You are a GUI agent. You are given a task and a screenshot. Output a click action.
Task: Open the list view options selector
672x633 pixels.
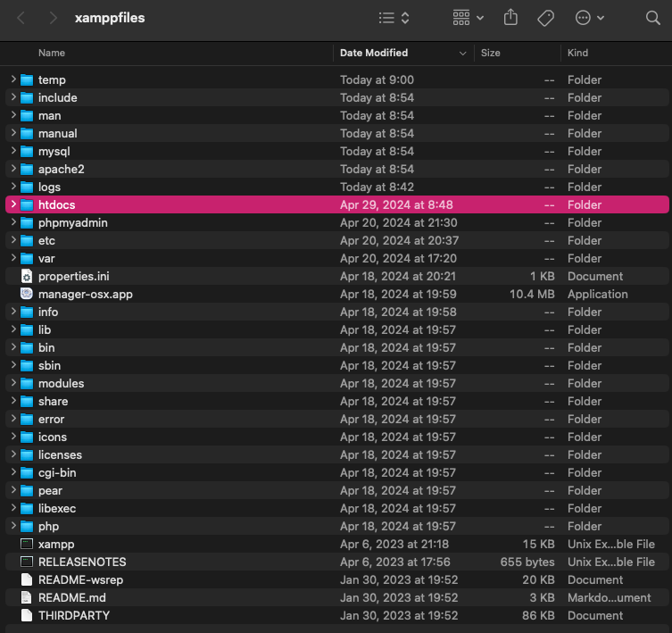[394, 18]
